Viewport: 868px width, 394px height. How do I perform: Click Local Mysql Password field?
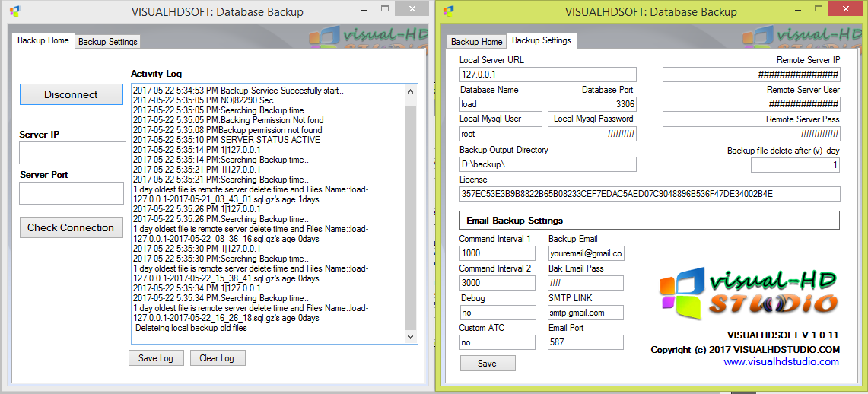tap(593, 134)
